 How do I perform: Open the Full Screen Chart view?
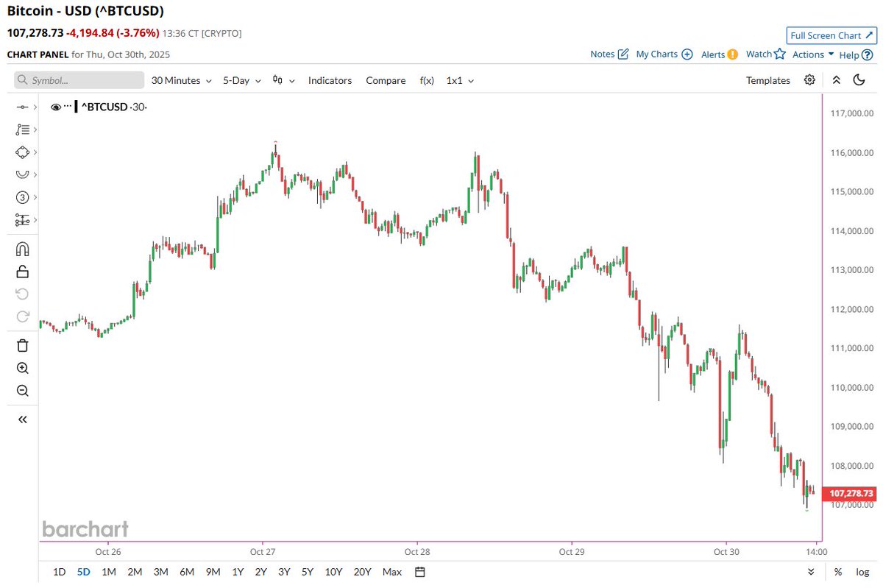point(831,35)
